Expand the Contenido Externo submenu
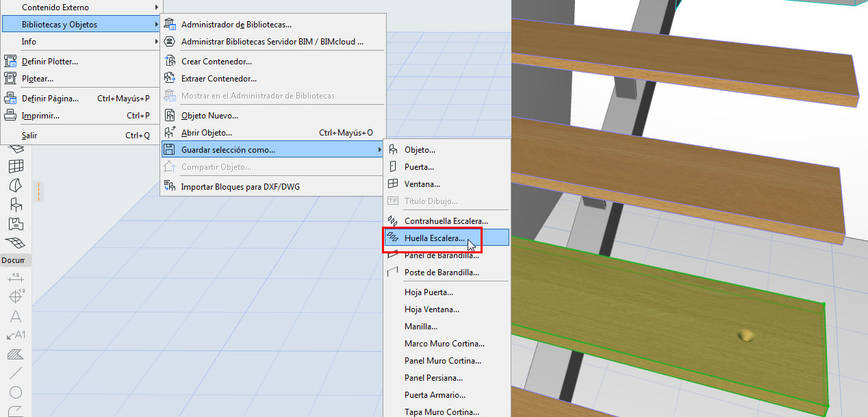The height and width of the screenshot is (417, 868). (x=81, y=8)
